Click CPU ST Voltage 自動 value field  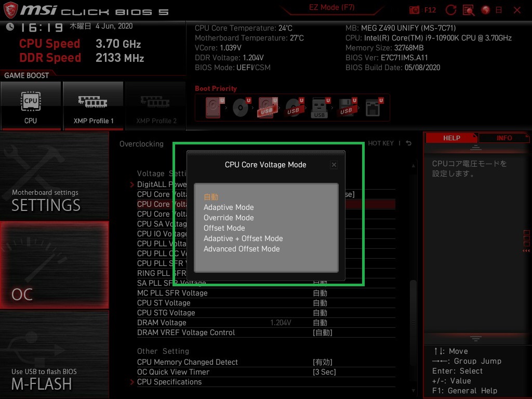pos(320,303)
